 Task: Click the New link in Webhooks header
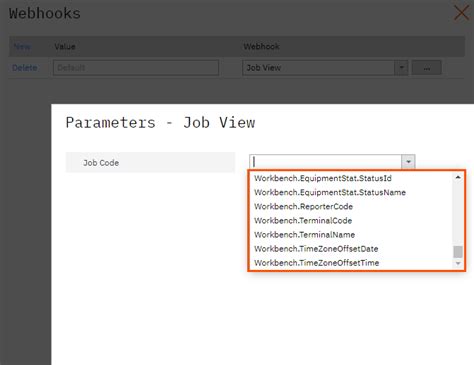tap(22, 47)
